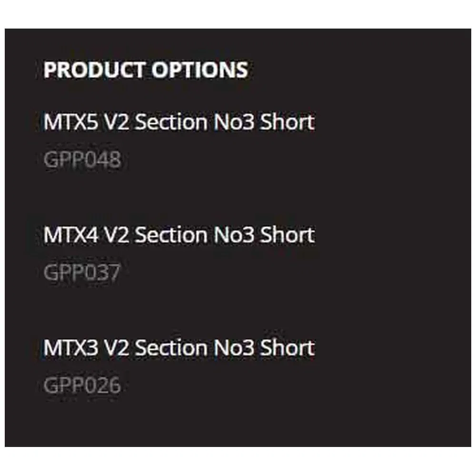Image resolution: width=476 pixels, height=476 pixels.
Task: Click 'Section' in the MTX5 option title
Action: click(171, 122)
